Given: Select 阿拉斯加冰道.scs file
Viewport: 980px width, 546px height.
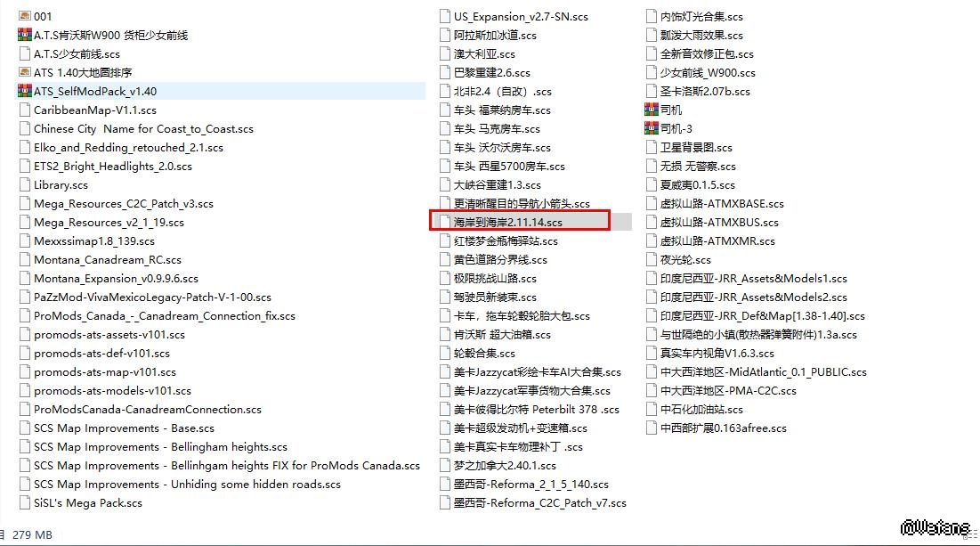Looking at the screenshot, I should coord(495,35).
